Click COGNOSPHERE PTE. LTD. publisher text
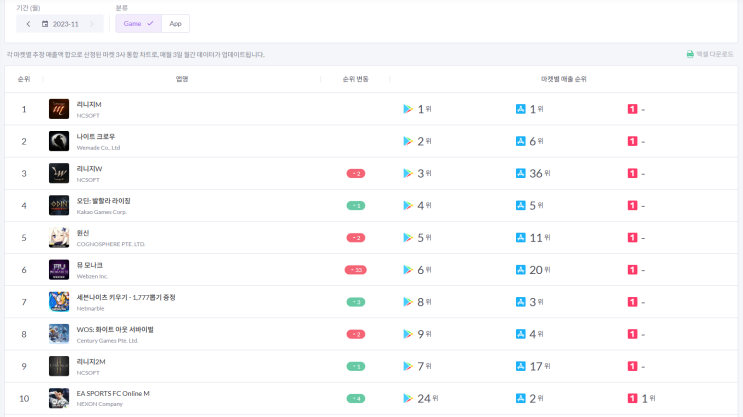 (x=111, y=244)
